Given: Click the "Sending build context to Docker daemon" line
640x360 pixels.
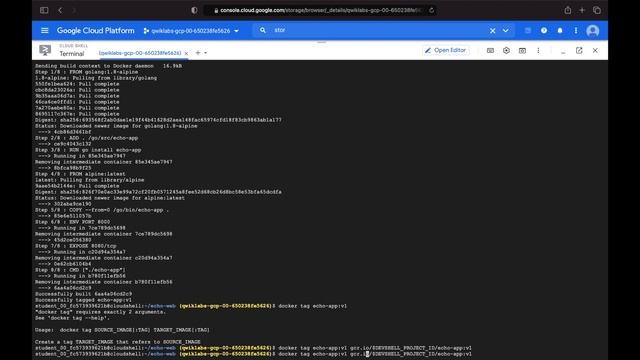Looking at the screenshot, I should coord(109,66).
